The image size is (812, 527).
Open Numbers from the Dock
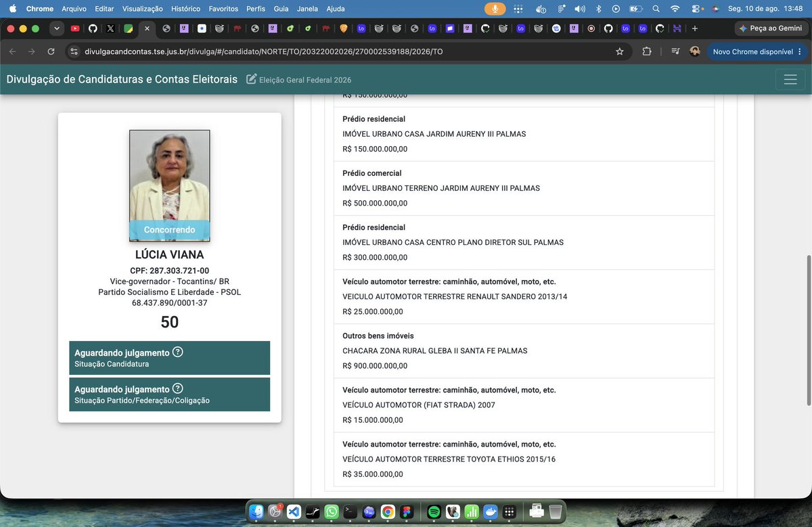[472, 512]
